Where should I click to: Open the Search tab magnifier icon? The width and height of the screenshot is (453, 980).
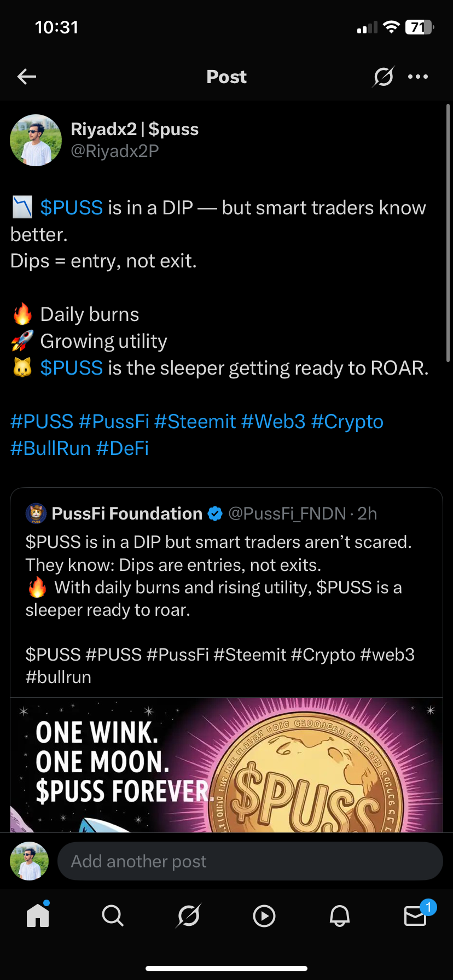(x=113, y=915)
